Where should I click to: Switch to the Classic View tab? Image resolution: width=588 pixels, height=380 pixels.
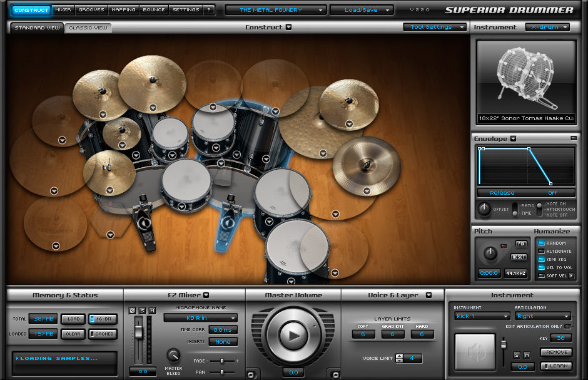[x=88, y=27]
